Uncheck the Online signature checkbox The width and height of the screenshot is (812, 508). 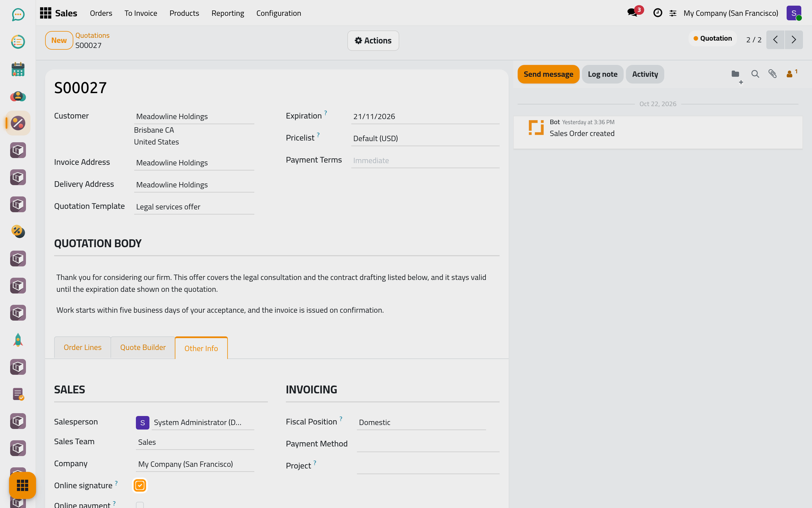click(140, 486)
